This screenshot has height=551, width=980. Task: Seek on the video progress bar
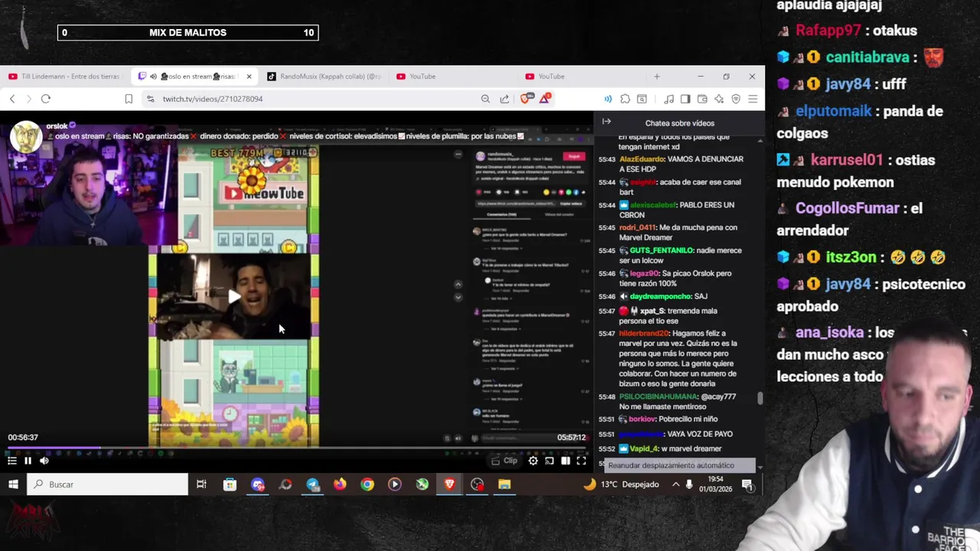(x=296, y=448)
